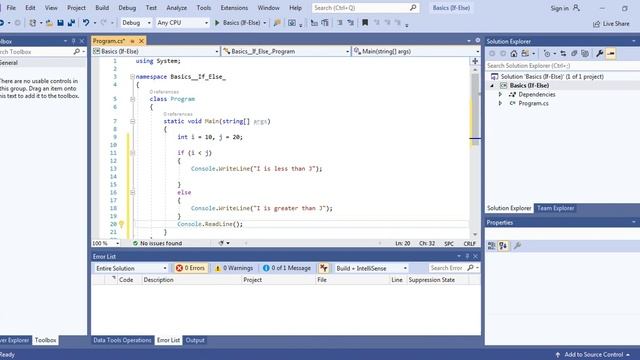Viewport: 640px width, 360px height.
Task: Click the Sync with Active Document icon
Action: coord(563,53)
